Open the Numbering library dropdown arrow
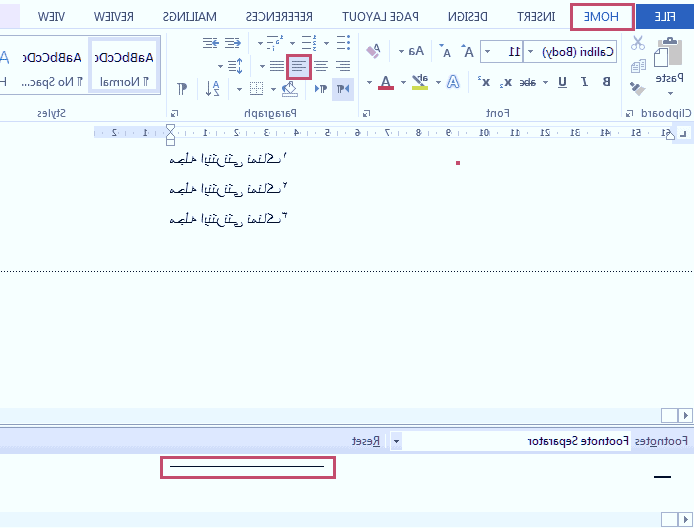This screenshot has width=694, height=528. (293, 43)
